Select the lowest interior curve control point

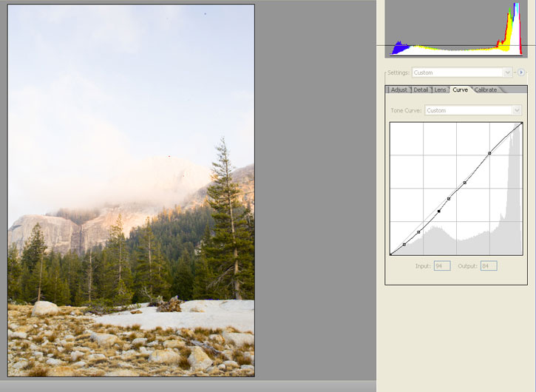(404, 244)
